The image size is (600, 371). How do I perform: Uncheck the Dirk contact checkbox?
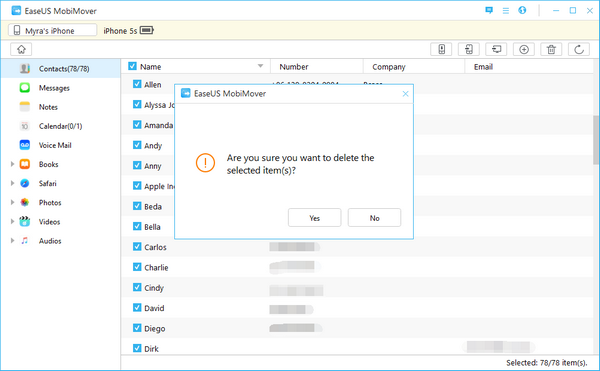(x=137, y=348)
